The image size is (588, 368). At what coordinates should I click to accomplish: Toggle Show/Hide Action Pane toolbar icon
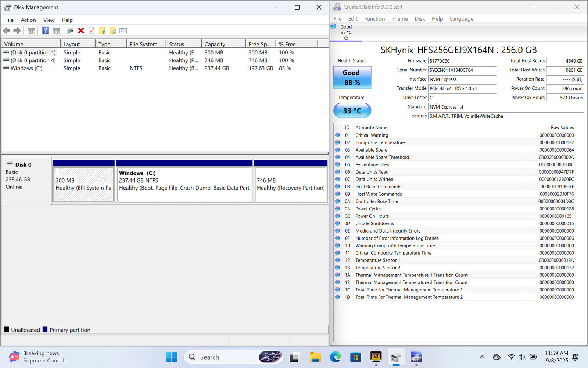56,31
